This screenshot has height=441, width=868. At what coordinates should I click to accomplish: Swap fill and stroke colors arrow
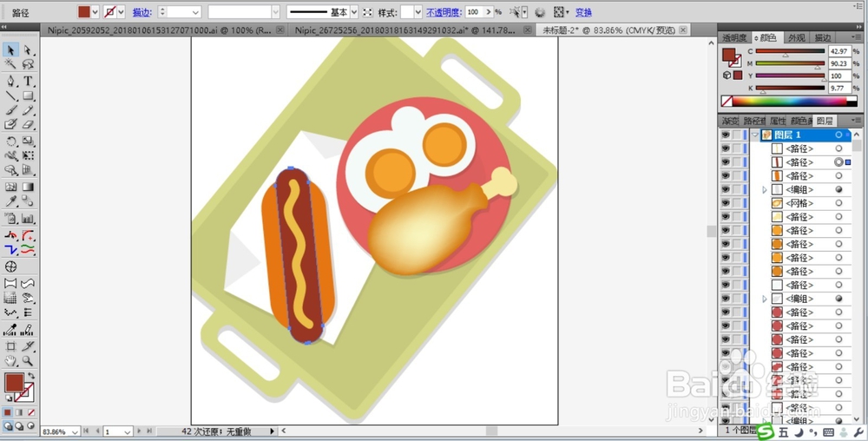coord(31,376)
